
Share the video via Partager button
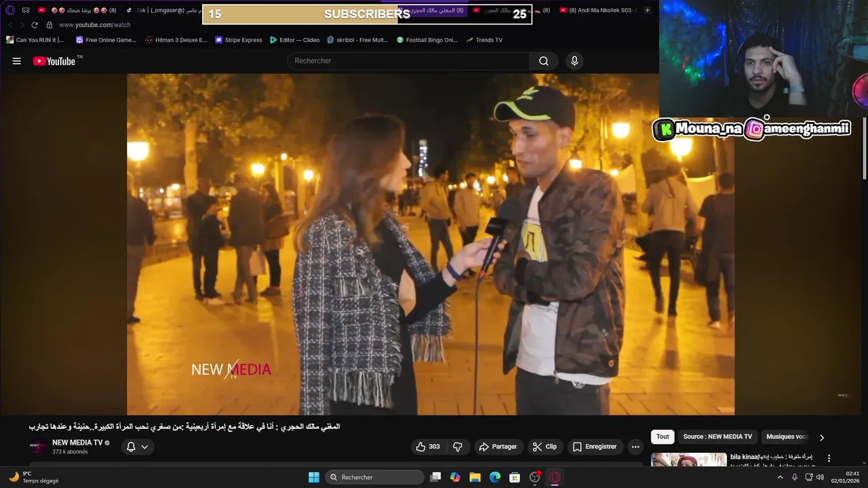tap(498, 447)
